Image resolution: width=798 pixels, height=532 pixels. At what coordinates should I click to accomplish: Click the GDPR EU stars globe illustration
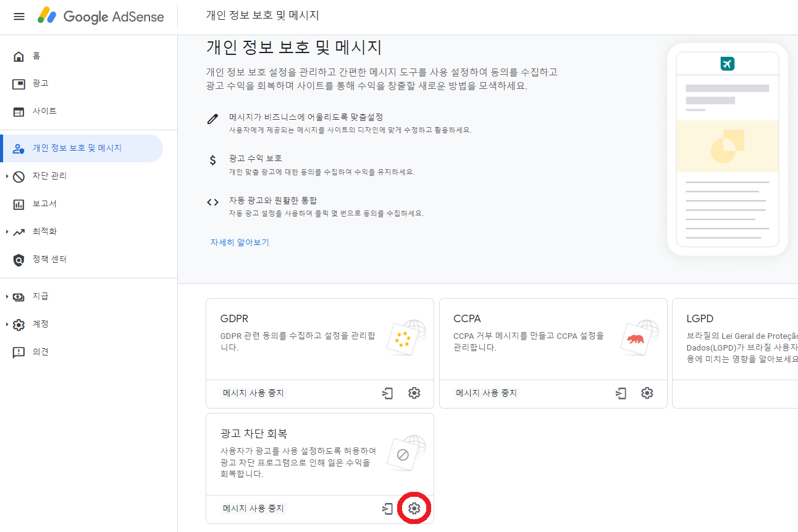(x=406, y=338)
